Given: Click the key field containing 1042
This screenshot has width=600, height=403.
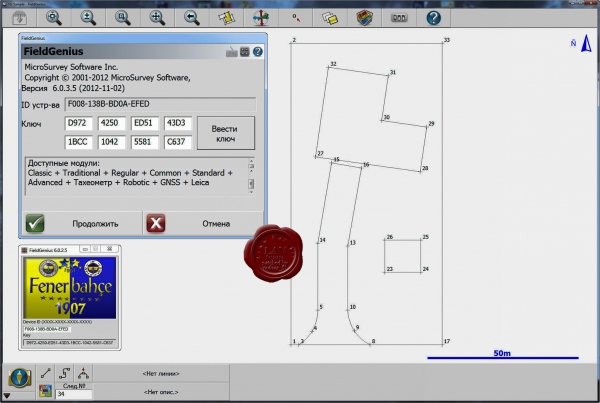Looking at the screenshot, I should [111, 142].
